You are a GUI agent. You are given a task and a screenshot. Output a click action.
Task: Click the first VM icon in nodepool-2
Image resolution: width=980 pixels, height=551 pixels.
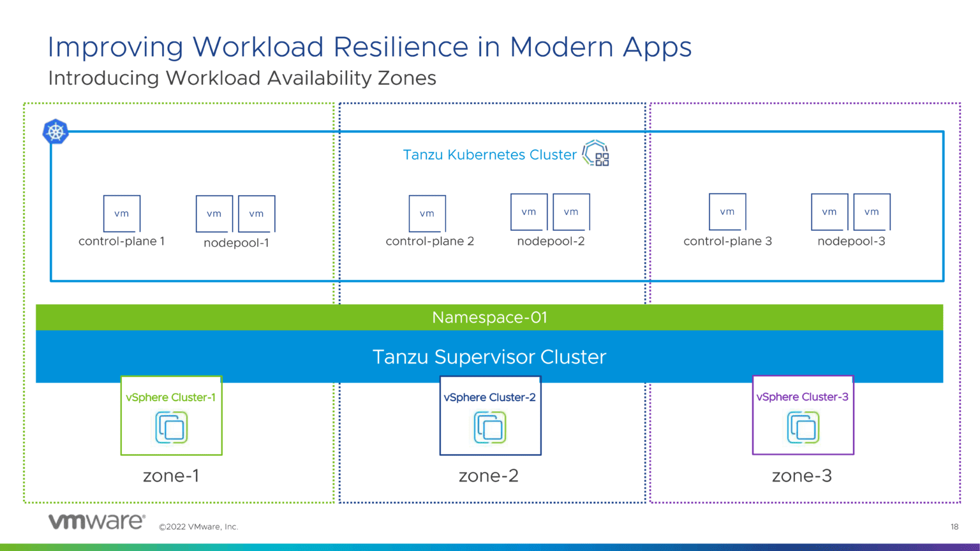point(528,211)
